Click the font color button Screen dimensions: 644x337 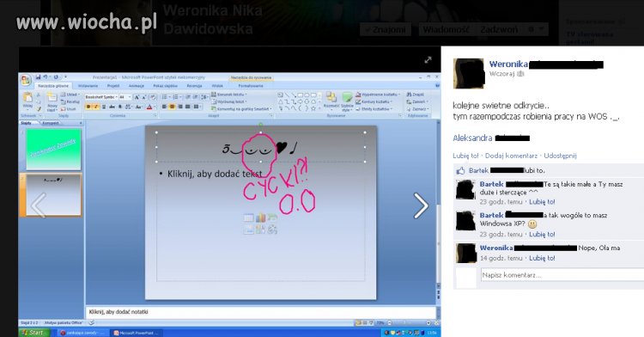click(x=150, y=107)
